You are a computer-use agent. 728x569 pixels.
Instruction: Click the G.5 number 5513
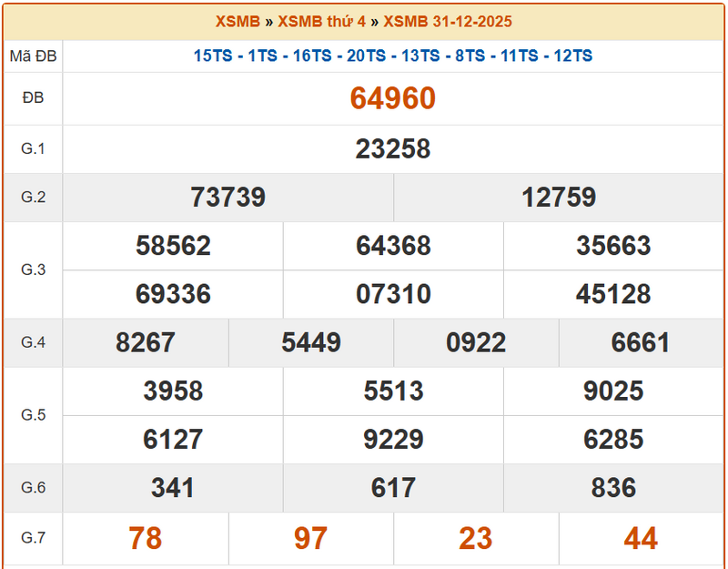[x=393, y=391]
